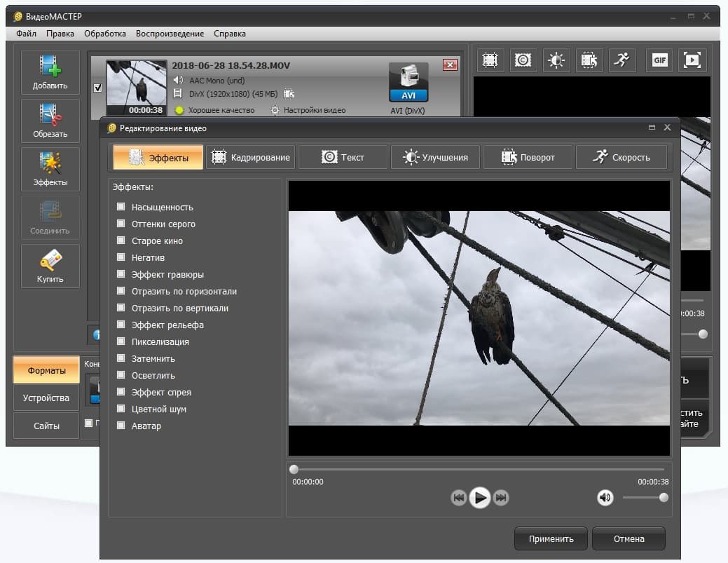Viewport: 728px width, 563px height.
Task: Click the volume slider handle in editor
Action: click(x=664, y=498)
